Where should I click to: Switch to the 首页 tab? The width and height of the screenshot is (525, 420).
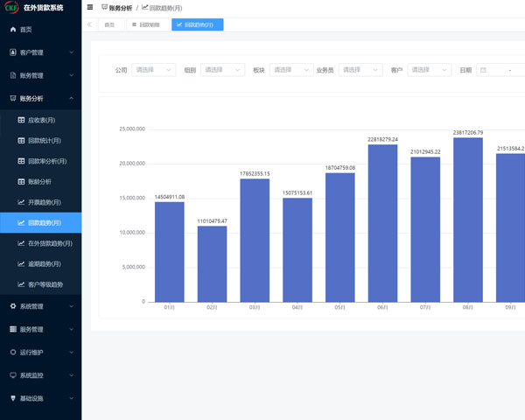click(109, 24)
